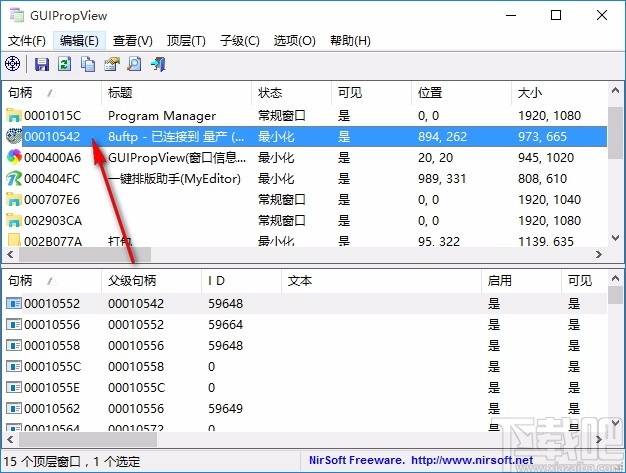Click the target crosshair window finder icon
The width and height of the screenshot is (626, 473).
click(x=12, y=63)
